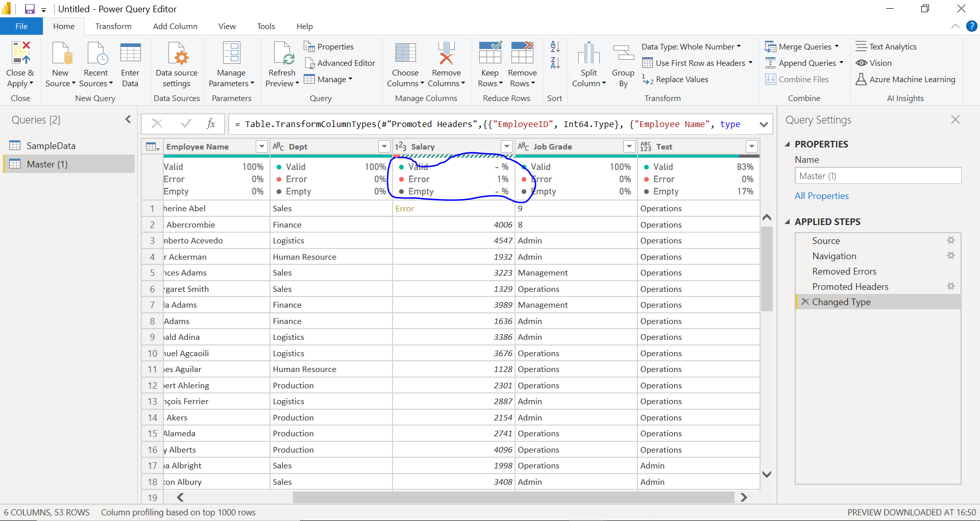The image size is (980, 521).
Task: Open query Properties
Action: 329,46
